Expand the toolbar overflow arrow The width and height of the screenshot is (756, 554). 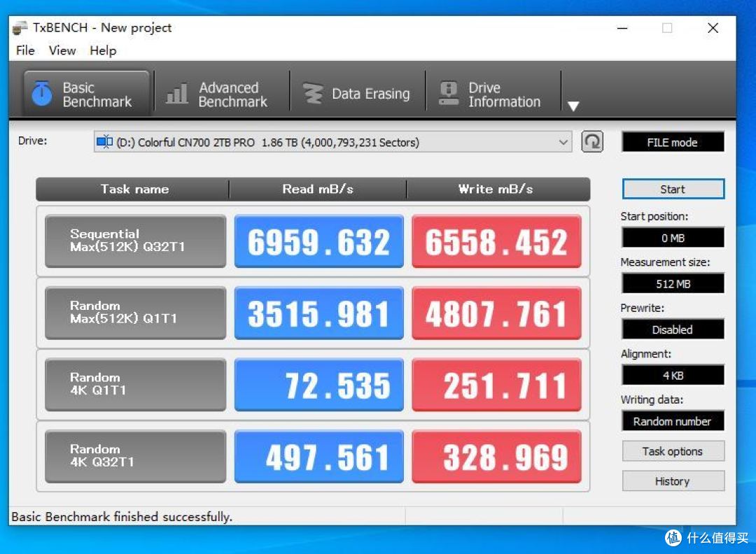(x=573, y=106)
